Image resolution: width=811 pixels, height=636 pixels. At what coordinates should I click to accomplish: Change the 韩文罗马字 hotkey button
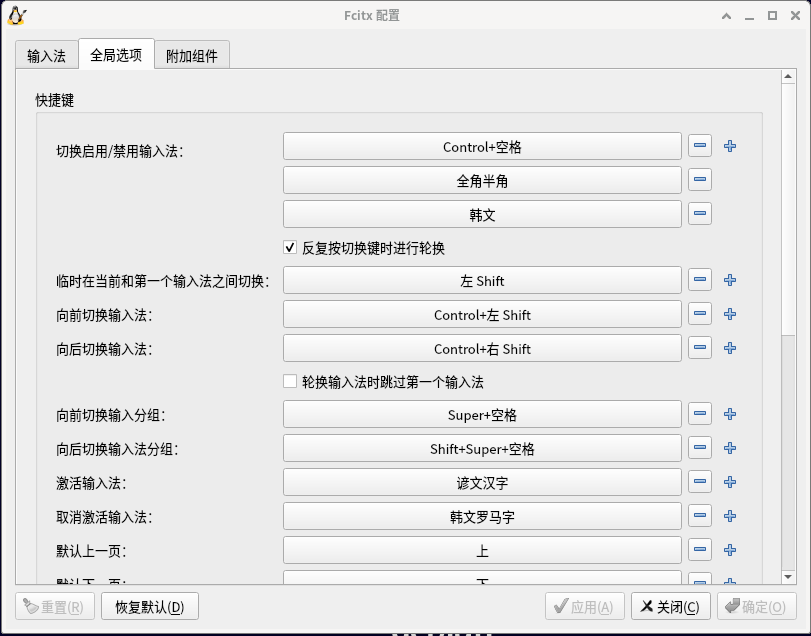tap(482, 517)
